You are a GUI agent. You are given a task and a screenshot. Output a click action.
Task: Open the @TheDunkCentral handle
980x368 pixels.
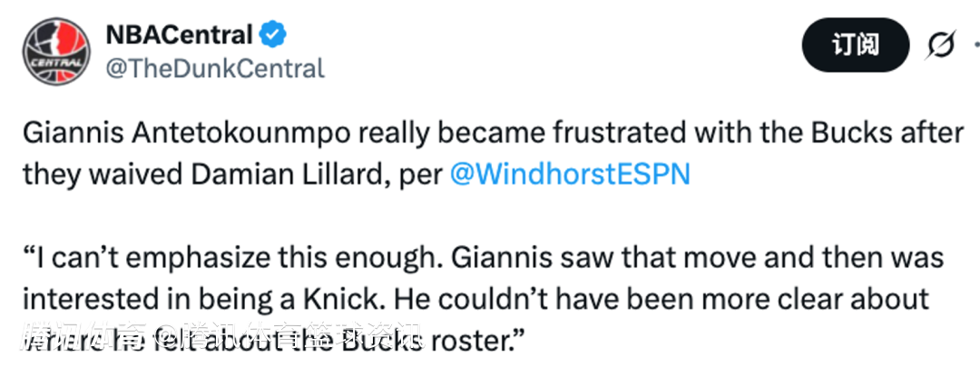coord(215,68)
